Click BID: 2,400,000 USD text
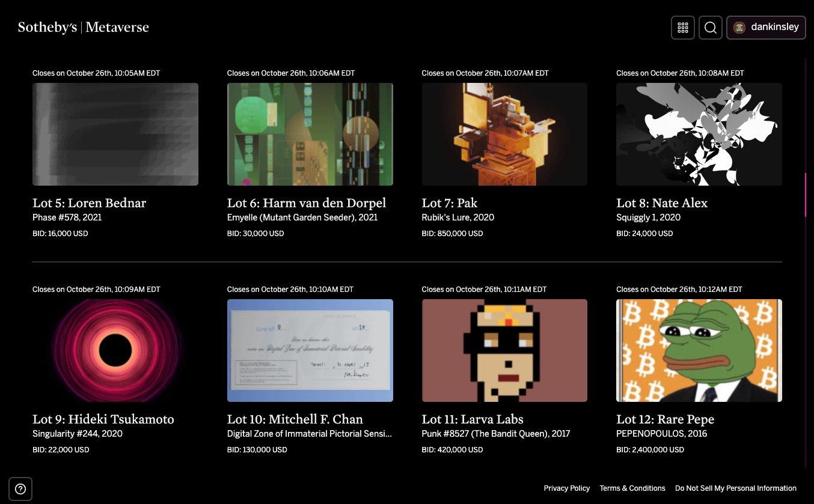The width and height of the screenshot is (814, 504). point(650,450)
